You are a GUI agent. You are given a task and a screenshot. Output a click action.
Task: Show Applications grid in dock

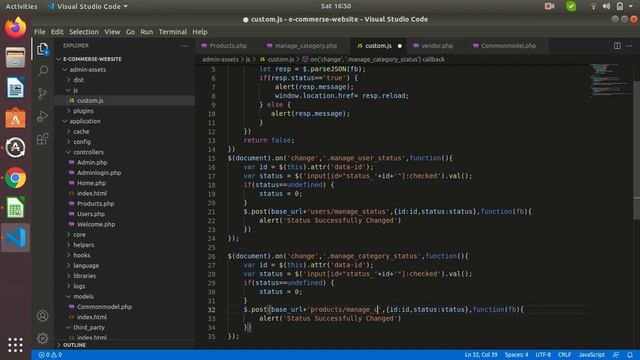15,345
